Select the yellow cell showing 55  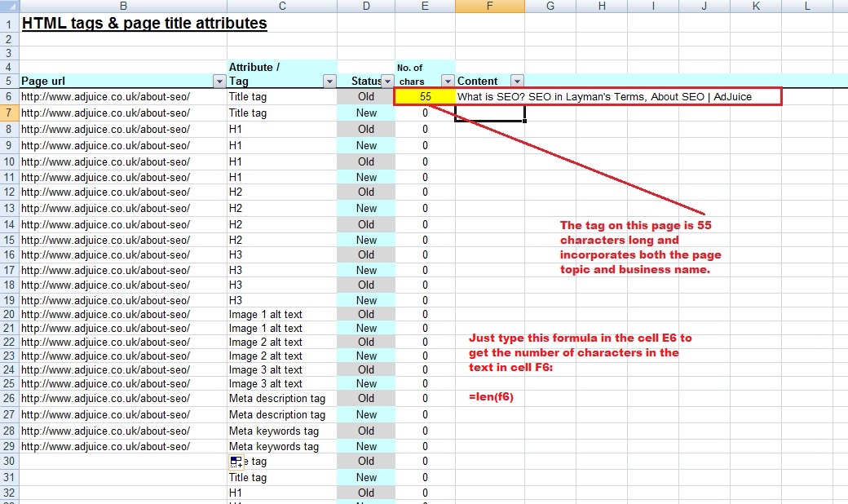click(424, 96)
